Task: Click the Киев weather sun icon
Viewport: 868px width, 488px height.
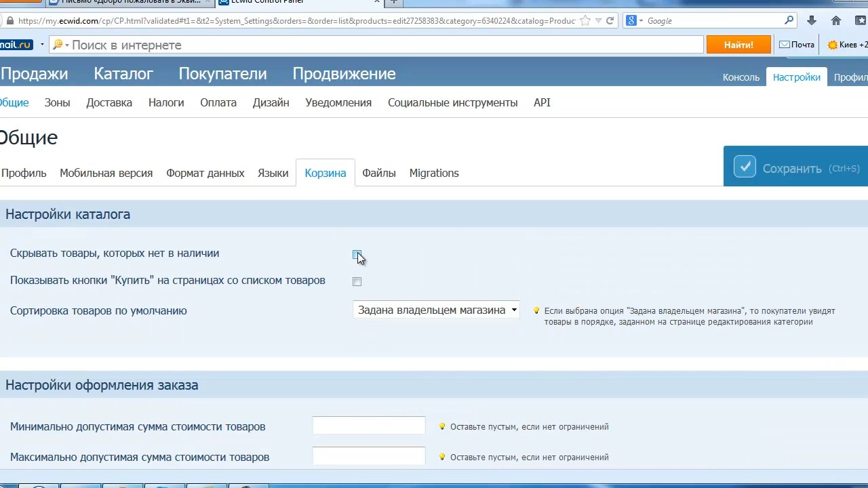Action: pyautogui.click(x=832, y=45)
